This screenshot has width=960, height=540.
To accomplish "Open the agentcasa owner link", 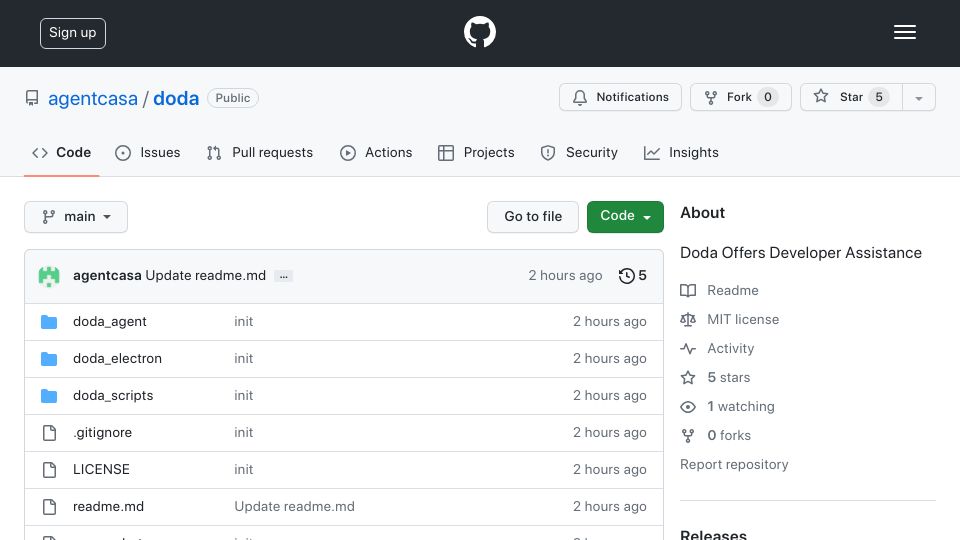I will coord(92,99).
